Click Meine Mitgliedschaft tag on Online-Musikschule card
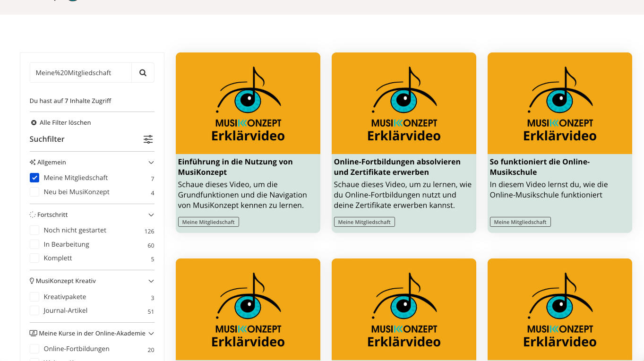 [x=520, y=222]
